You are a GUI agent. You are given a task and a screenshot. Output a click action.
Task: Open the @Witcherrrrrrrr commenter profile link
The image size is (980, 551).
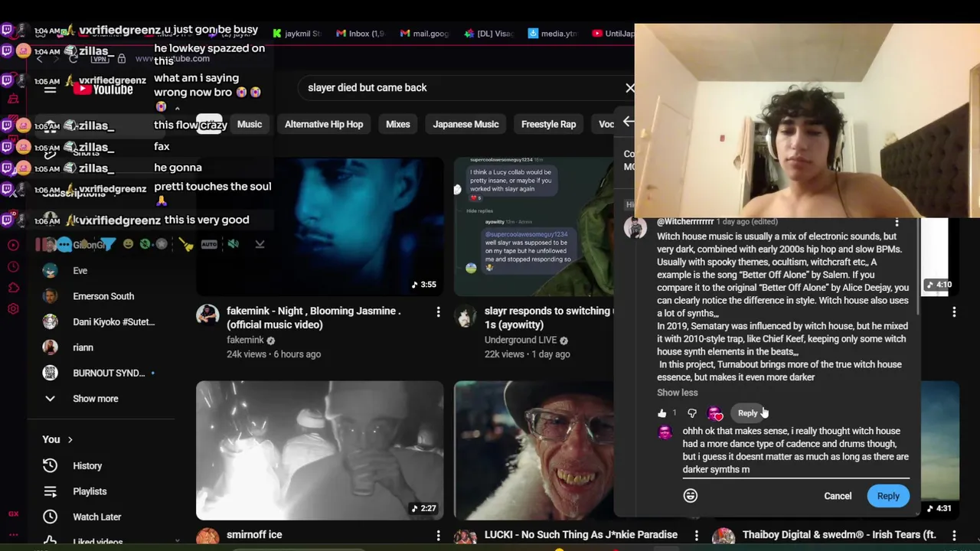click(685, 222)
